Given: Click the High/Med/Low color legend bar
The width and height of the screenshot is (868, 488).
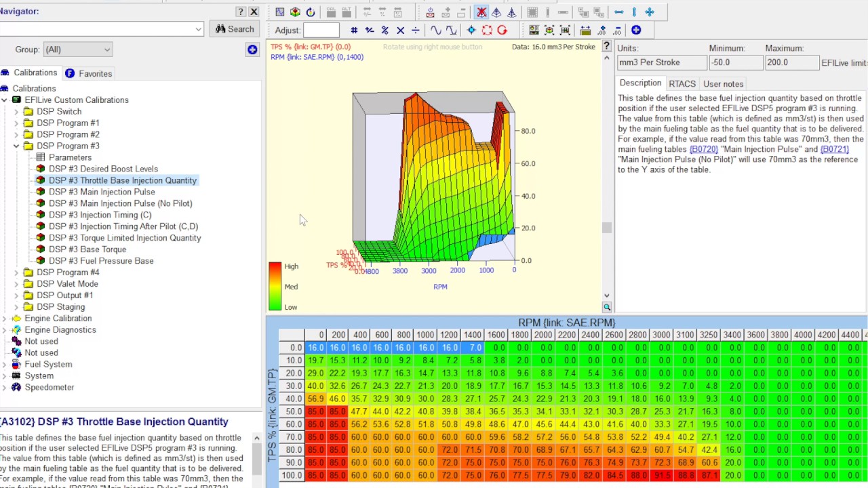Looking at the screenshot, I should [x=275, y=287].
